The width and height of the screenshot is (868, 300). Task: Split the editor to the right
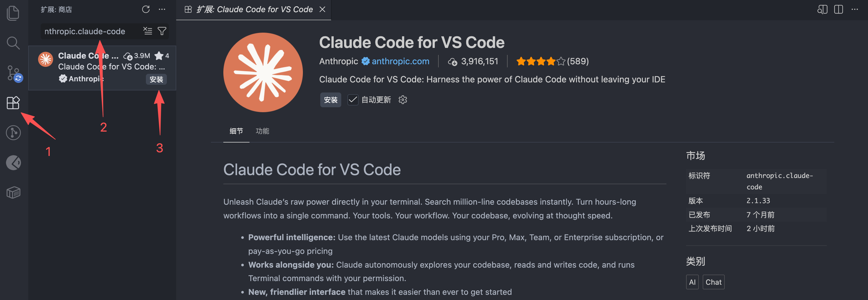click(838, 9)
